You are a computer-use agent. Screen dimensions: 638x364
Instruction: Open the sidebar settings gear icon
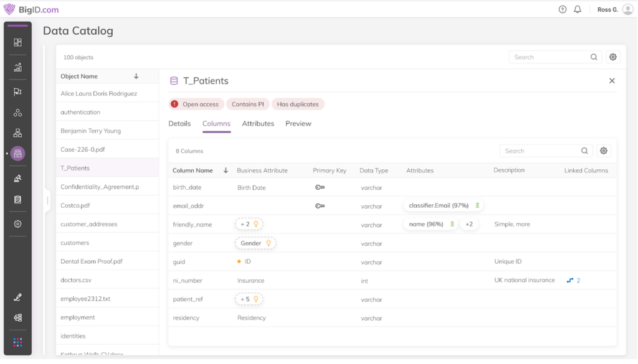tap(17, 224)
